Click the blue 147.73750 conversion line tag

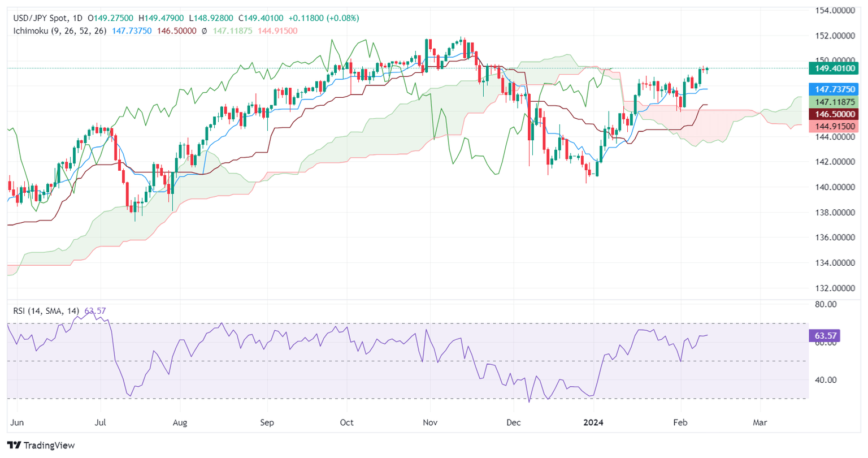[x=834, y=89]
